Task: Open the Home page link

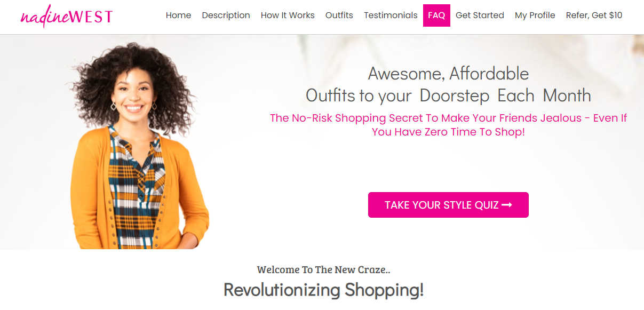Action: coord(178,15)
